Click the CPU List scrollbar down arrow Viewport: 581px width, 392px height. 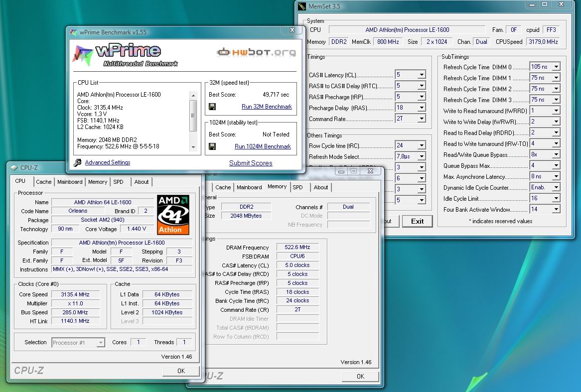193,147
